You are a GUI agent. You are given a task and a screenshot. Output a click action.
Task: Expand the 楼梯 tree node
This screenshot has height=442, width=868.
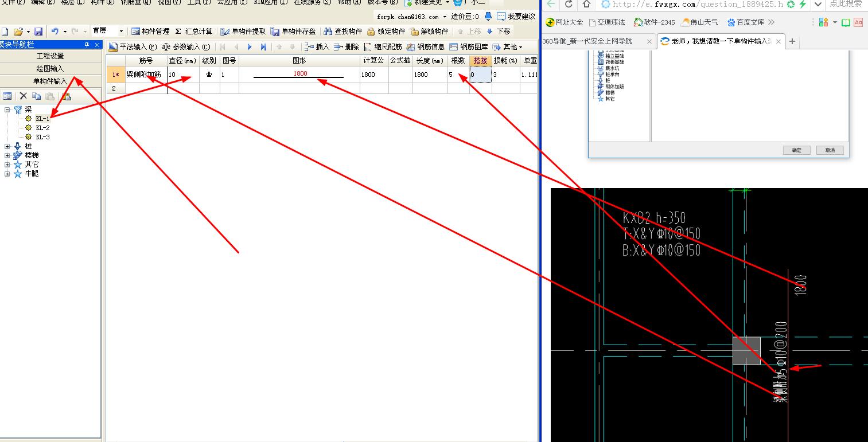(7, 155)
